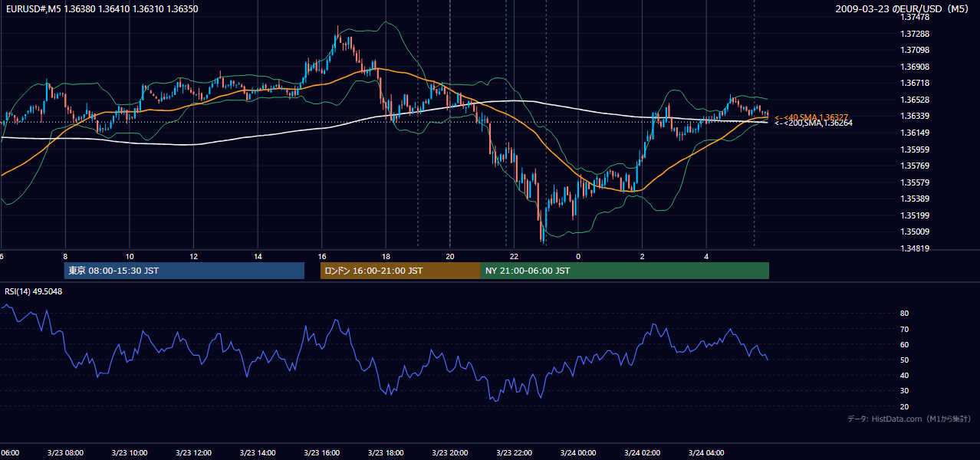
Task: Click hour label 14 under price chart
Action: [258, 257]
